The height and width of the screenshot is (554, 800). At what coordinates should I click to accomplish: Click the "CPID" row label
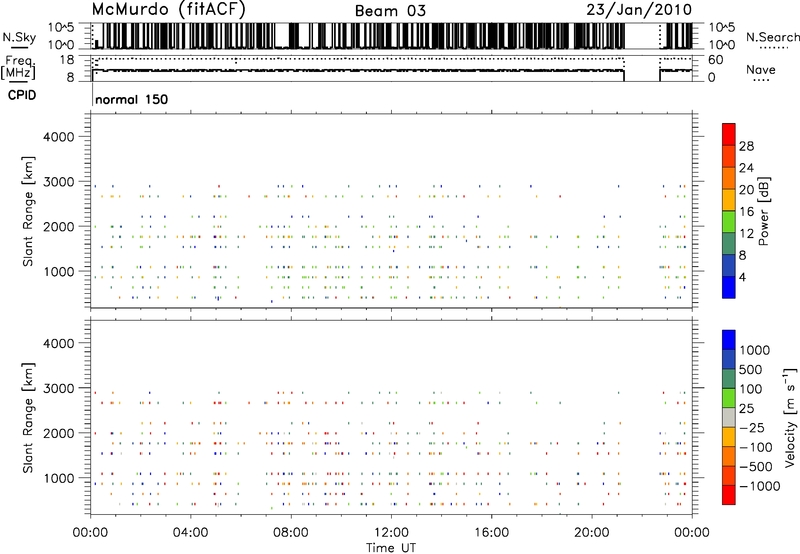22,95
